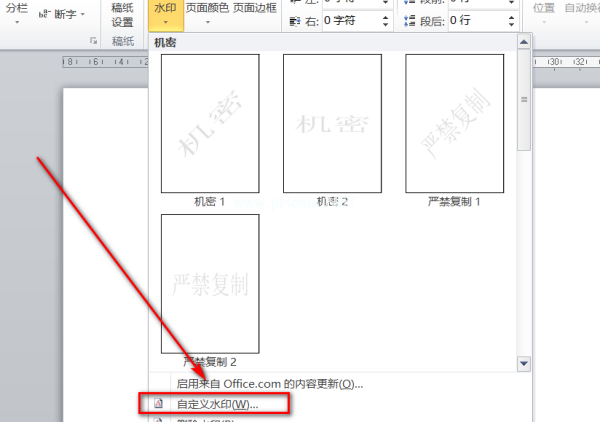
Task: Open the 断字 dropdown arrow
Action: click(82, 14)
